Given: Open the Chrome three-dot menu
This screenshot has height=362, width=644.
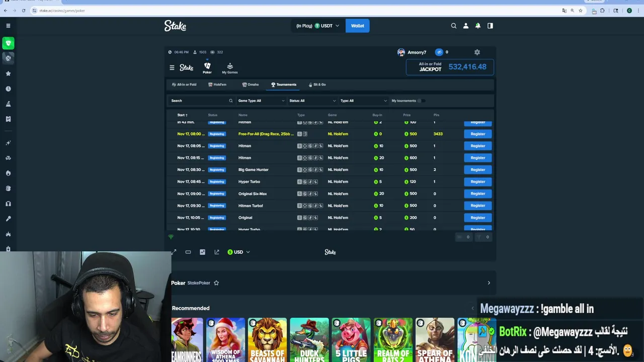Looking at the screenshot, I should [x=639, y=11].
